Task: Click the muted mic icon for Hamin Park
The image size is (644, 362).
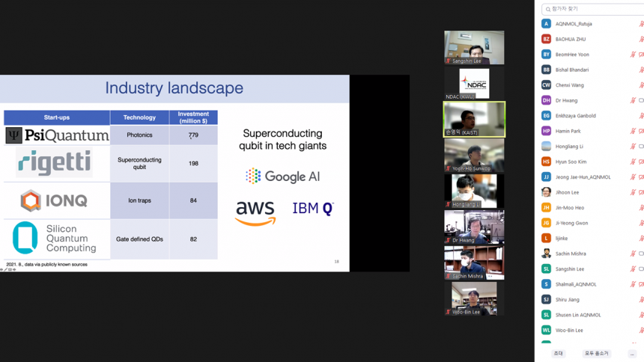Action: tap(633, 131)
